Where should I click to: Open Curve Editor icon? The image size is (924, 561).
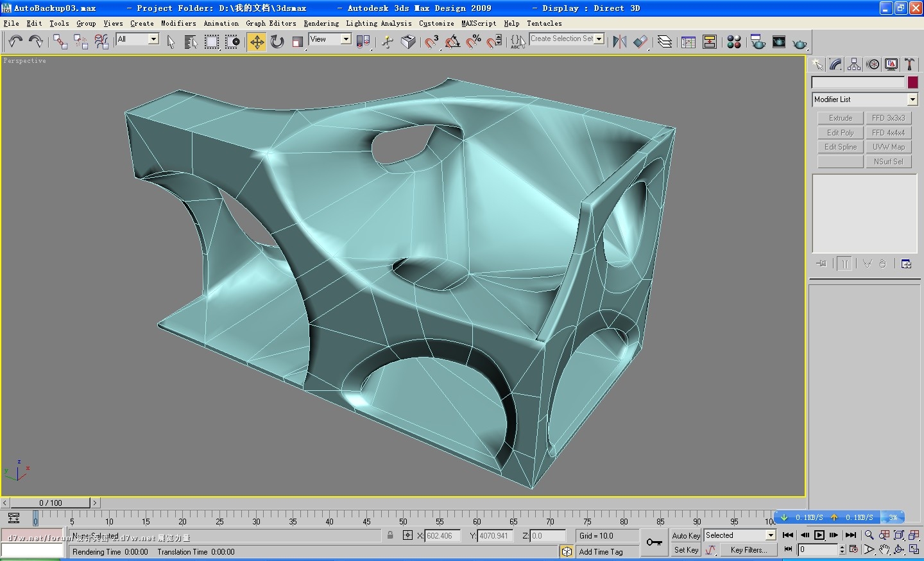click(689, 42)
